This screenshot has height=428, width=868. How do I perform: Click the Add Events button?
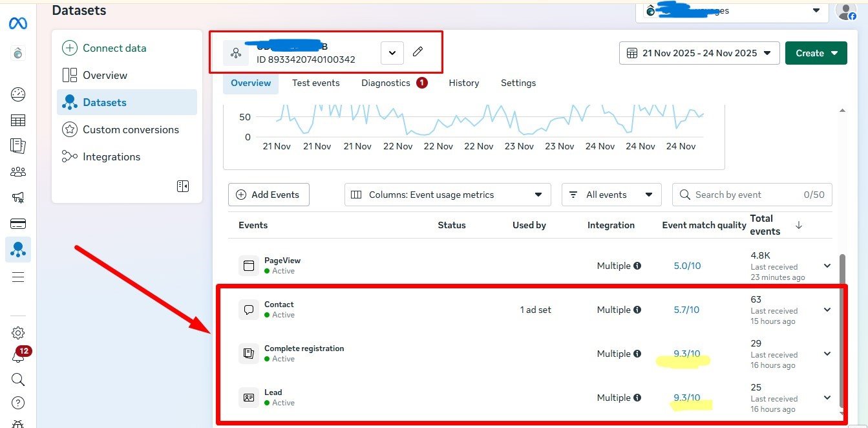click(269, 195)
